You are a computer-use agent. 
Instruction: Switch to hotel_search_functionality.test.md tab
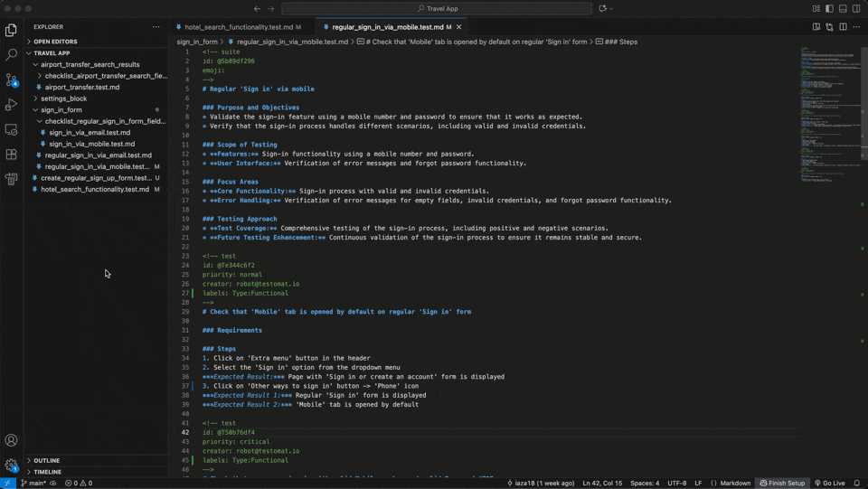click(x=238, y=27)
